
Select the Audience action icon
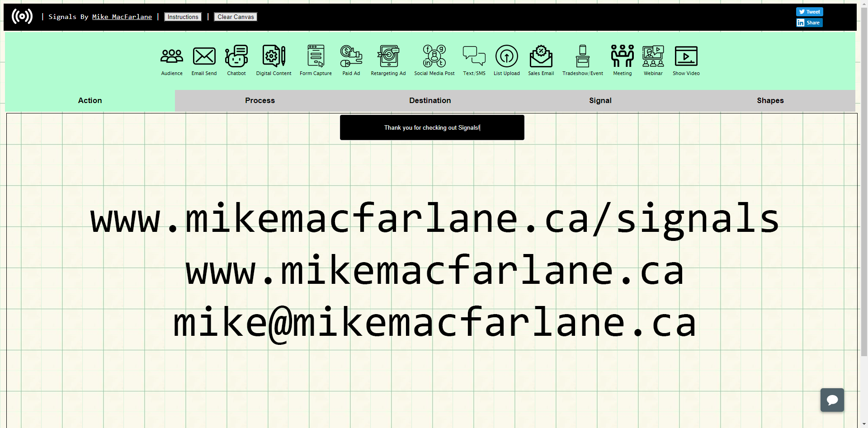[172, 56]
